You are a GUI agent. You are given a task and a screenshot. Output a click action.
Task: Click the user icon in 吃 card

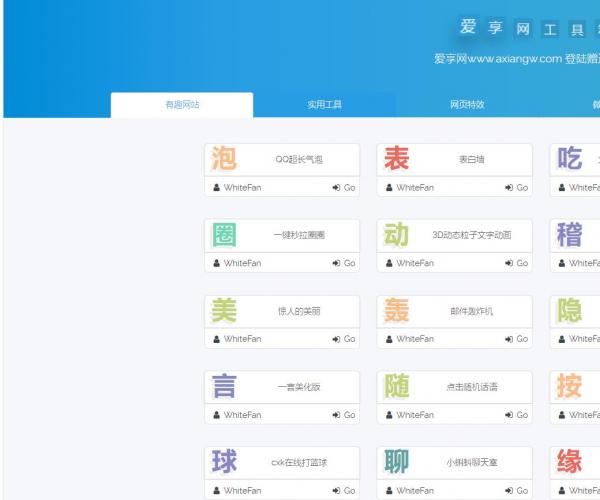562,187
